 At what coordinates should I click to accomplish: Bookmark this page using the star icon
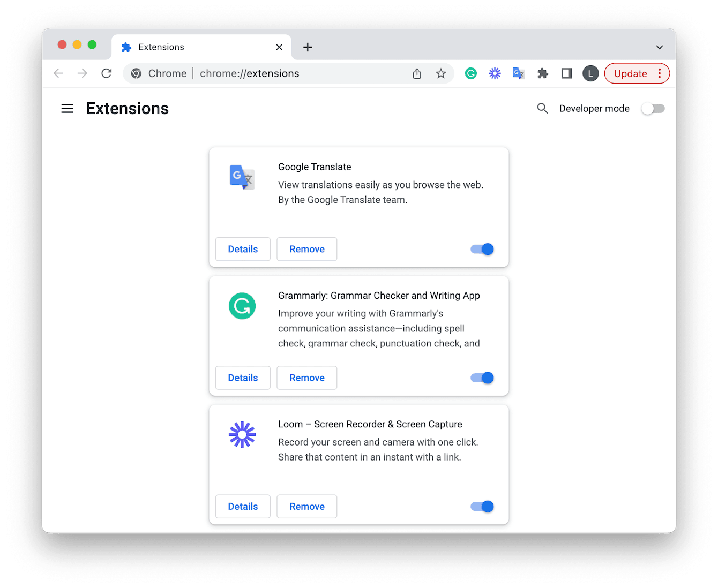click(x=440, y=73)
